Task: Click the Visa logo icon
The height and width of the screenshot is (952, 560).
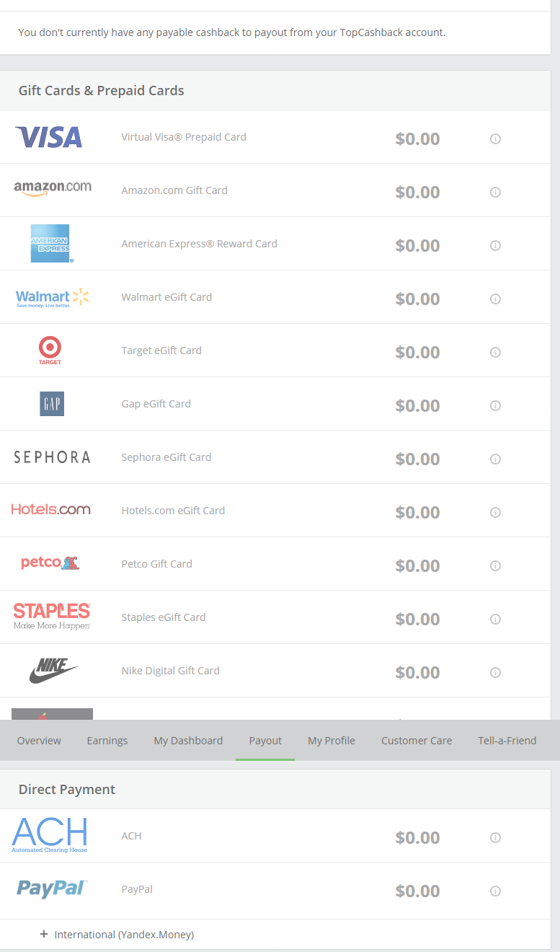Action: 49,137
